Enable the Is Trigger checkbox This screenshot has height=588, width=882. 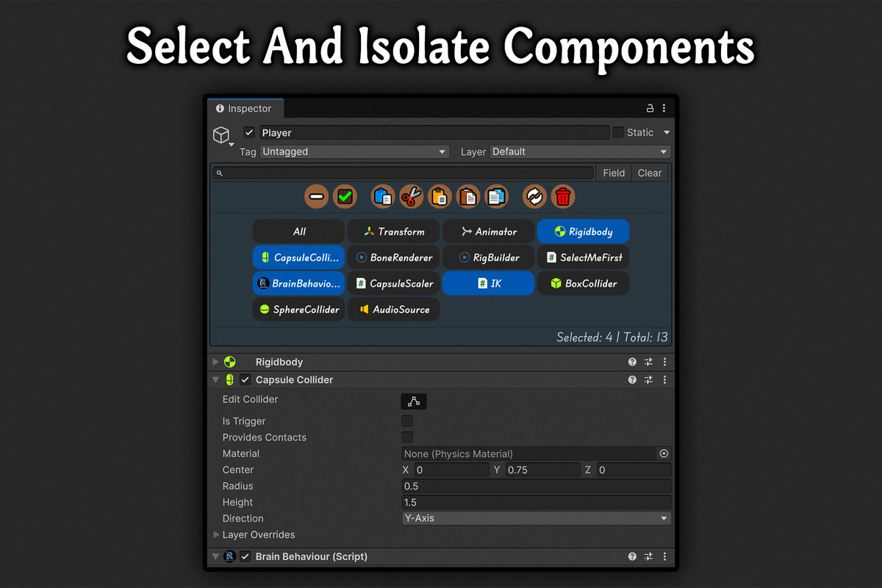[408, 420]
